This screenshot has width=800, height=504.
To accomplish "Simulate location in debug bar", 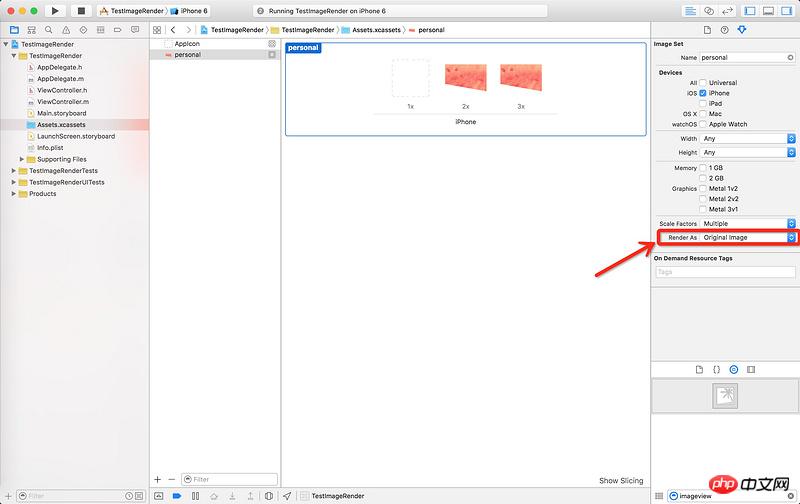I will 287,496.
